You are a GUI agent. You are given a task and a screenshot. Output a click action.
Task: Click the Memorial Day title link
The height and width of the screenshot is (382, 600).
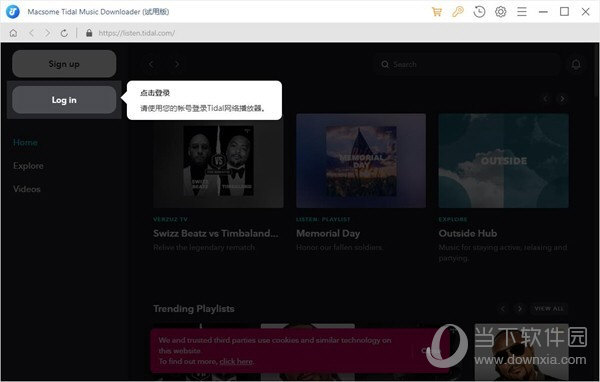click(328, 233)
